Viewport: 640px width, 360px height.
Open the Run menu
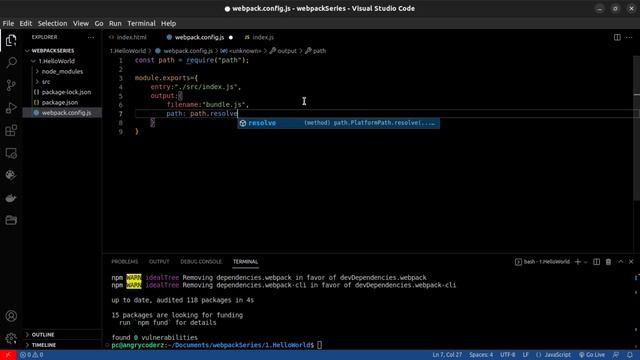115,23
